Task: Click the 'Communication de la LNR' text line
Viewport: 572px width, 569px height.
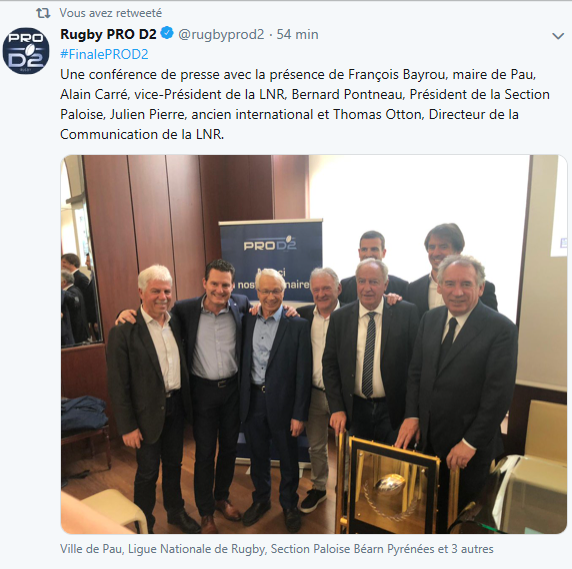Action: [142, 135]
